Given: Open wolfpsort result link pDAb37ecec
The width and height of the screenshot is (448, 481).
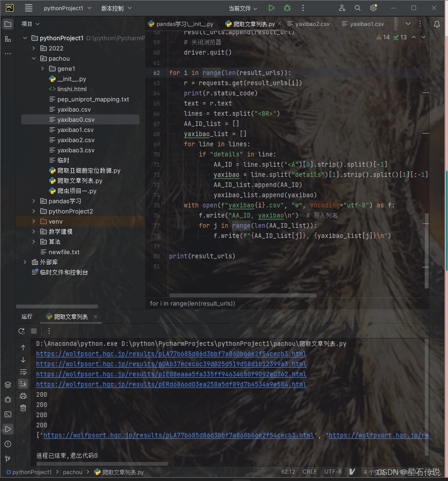Looking at the screenshot, I should 171,364.
